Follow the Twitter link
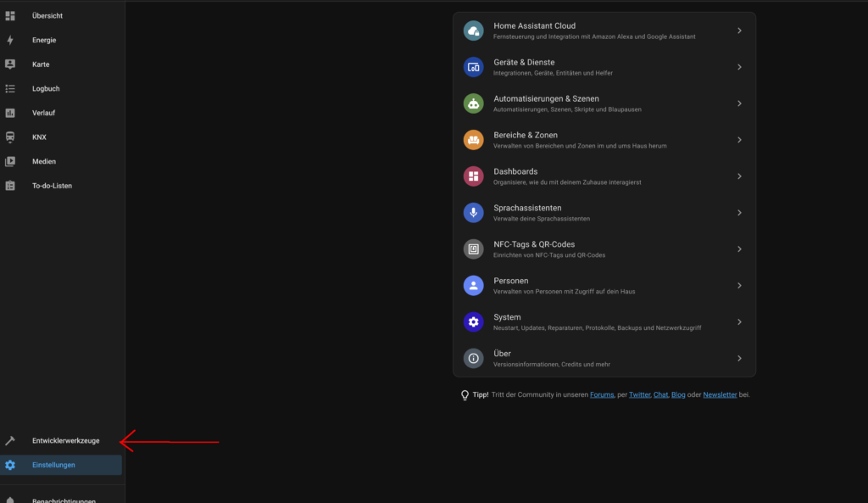868x503 pixels. pos(639,395)
